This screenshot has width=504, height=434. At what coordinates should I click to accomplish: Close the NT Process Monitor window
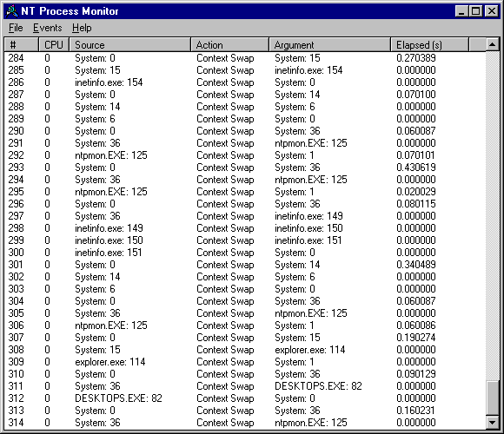click(492, 11)
